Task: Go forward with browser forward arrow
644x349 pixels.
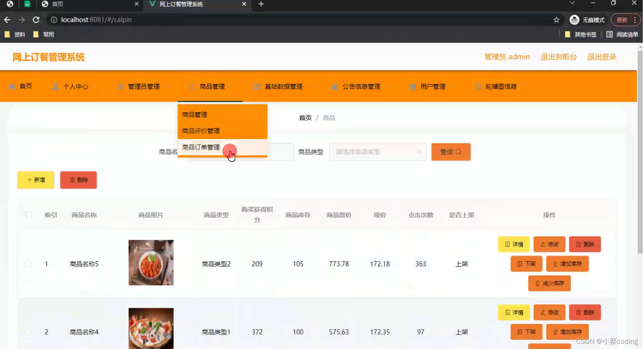Action: point(21,20)
